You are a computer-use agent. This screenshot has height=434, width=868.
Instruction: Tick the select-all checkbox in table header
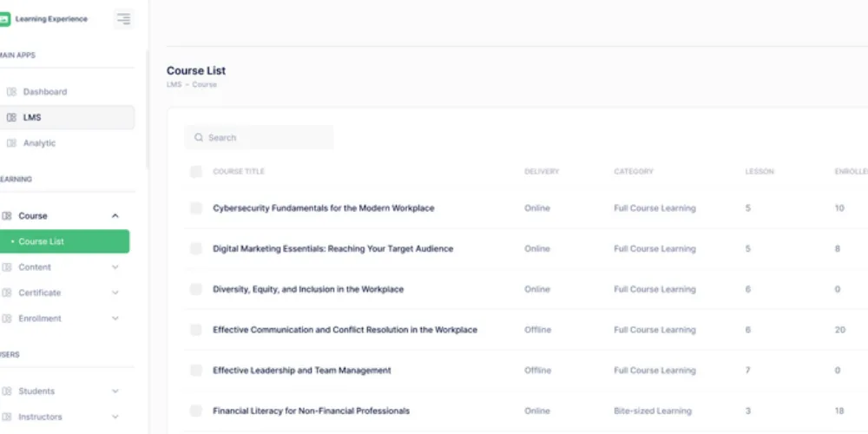pyautogui.click(x=196, y=172)
